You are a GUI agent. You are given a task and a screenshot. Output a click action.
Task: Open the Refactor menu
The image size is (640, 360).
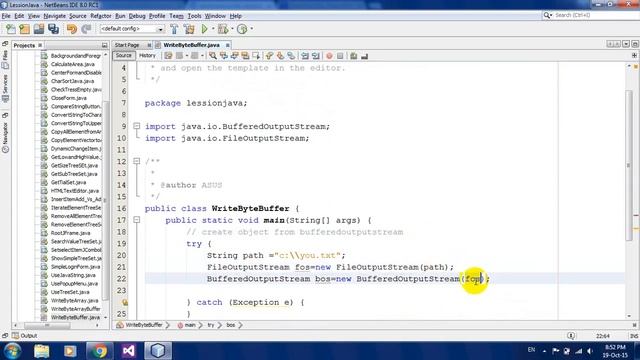click(101, 16)
